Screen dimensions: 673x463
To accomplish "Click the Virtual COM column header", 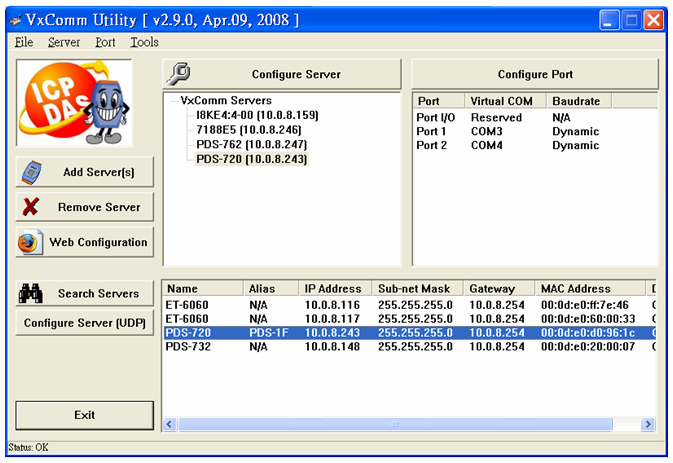I will (505, 101).
